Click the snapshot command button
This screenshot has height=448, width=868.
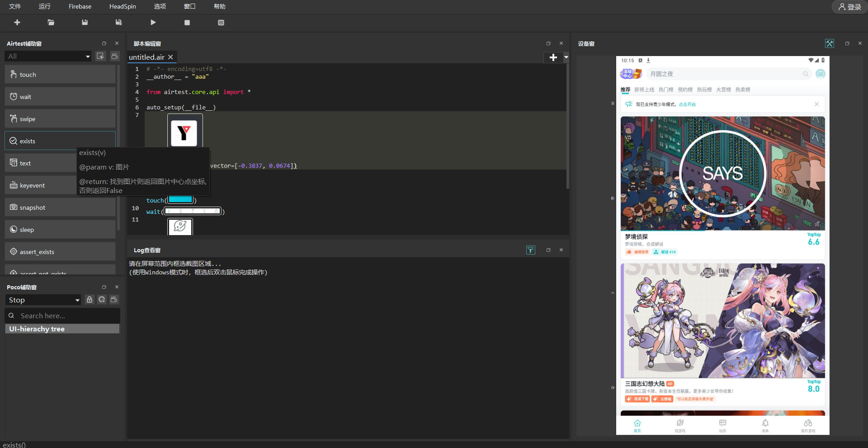(60, 207)
